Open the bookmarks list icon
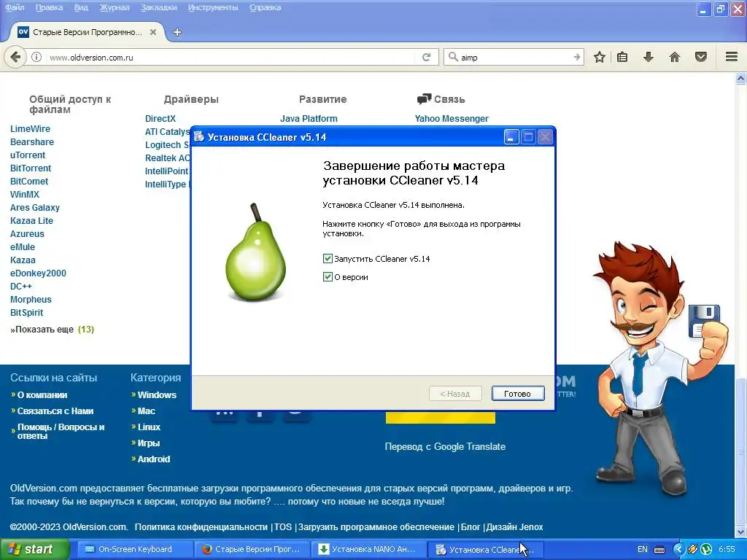Image resolution: width=747 pixels, height=560 pixels. [x=622, y=57]
